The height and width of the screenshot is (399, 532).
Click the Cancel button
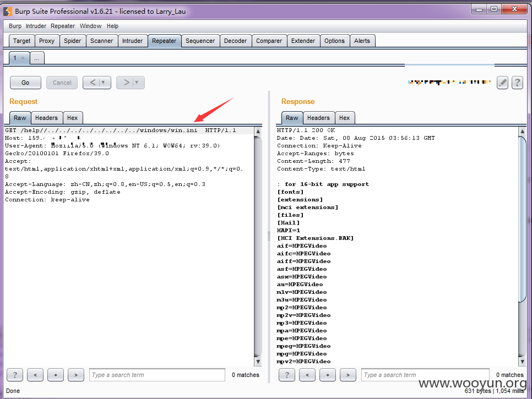coord(62,83)
